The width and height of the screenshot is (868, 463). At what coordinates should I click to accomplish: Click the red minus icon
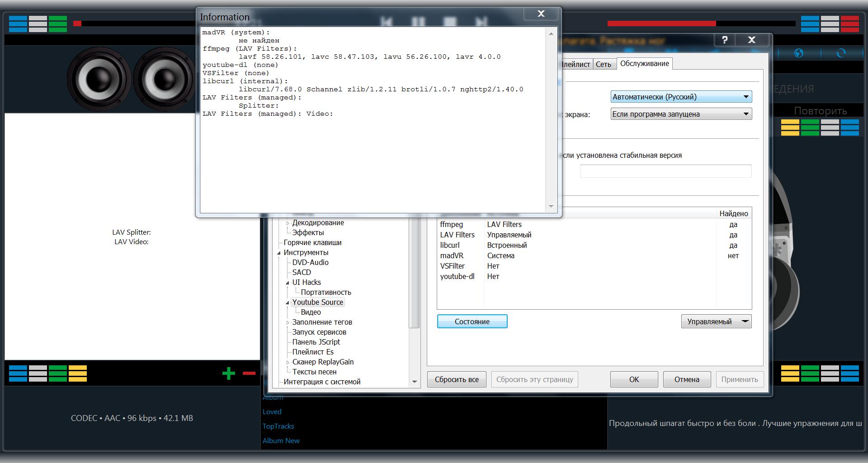pyautogui.click(x=249, y=373)
